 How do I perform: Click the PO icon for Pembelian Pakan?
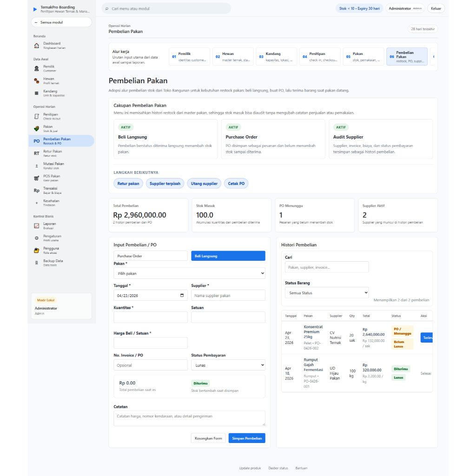(x=36, y=141)
